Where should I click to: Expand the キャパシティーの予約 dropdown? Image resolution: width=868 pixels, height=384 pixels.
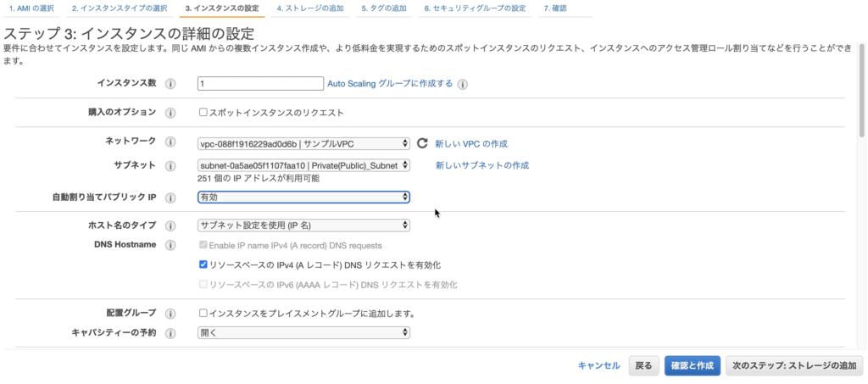(x=303, y=332)
